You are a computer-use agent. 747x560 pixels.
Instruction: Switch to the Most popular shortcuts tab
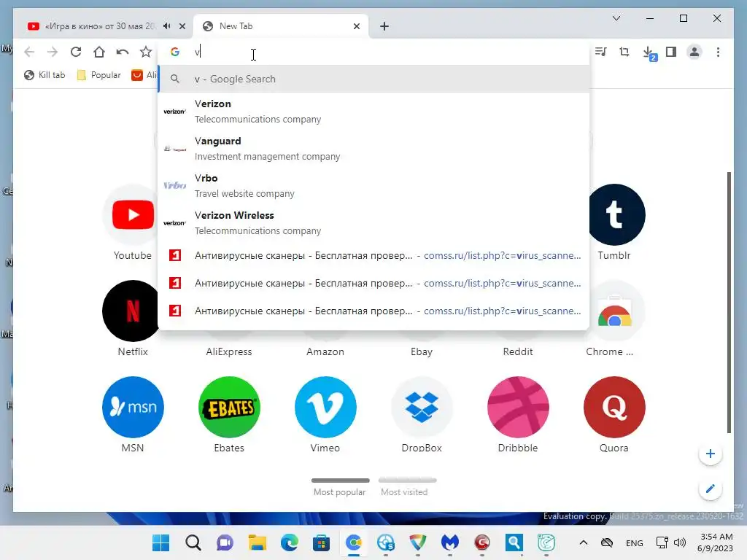tap(340, 488)
